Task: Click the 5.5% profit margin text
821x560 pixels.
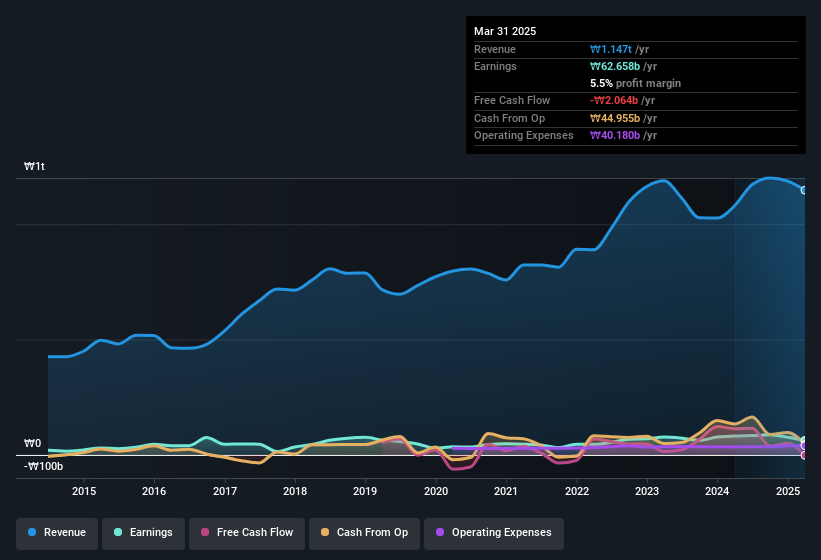Action: [635, 84]
